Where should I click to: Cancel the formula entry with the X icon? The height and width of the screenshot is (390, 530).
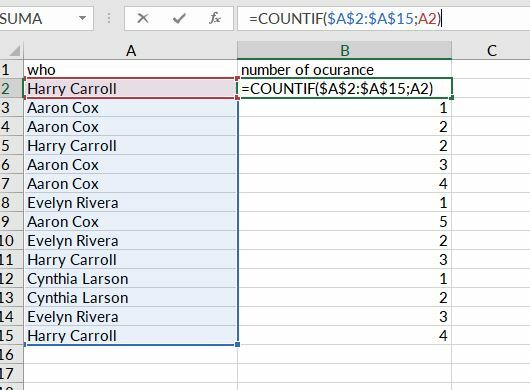click(x=143, y=18)
